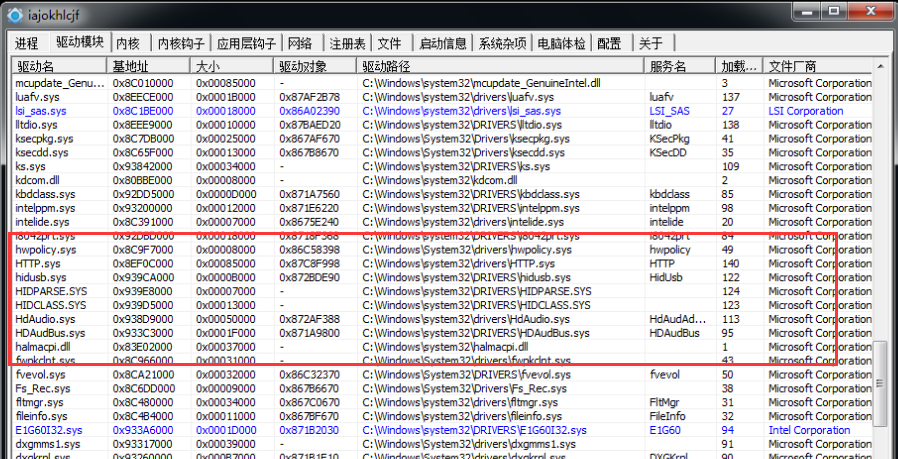The image size is (898, 459).
Task: Open the 内核钩子 tab
Action: point(181,43)
